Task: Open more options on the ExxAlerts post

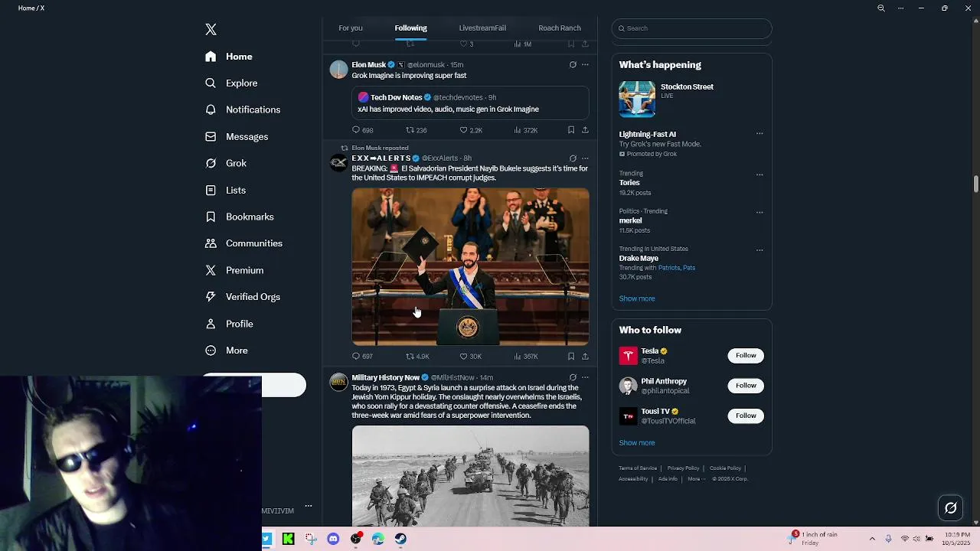Action: [585, 158]
